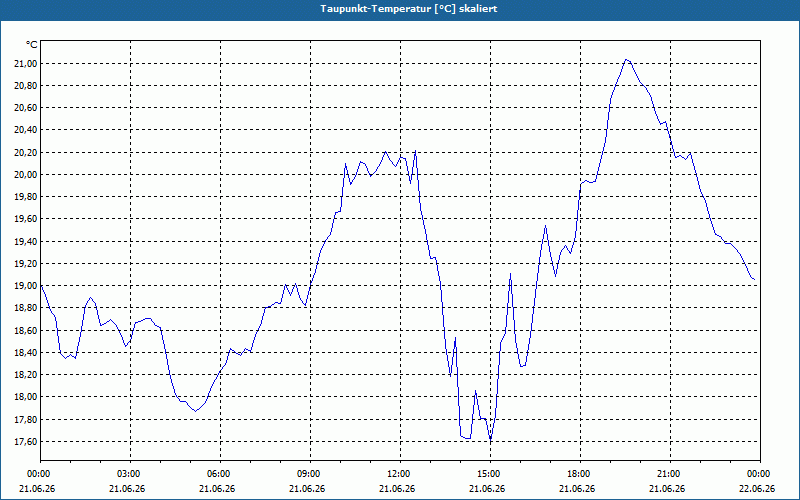Select the 17,60 y-axis value
800x500 pixels.
[25, 442]
